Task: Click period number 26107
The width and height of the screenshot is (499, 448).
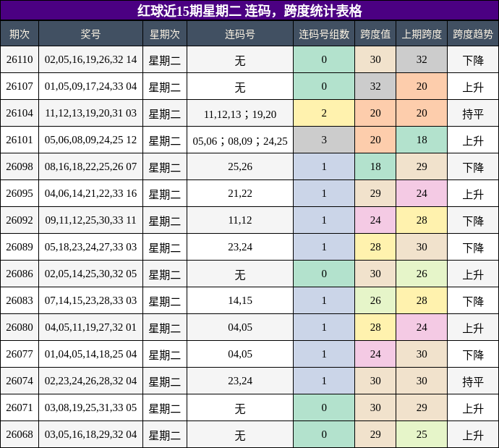Action: 20,86
